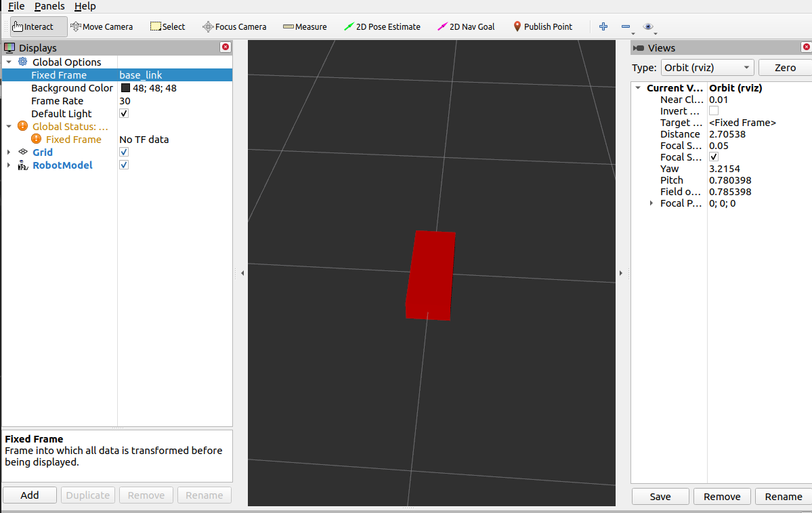Viewport: 812px width, 513px height.
Task: Select the Background Color row label
Action: pyautogui.click(x=72, y=87)
